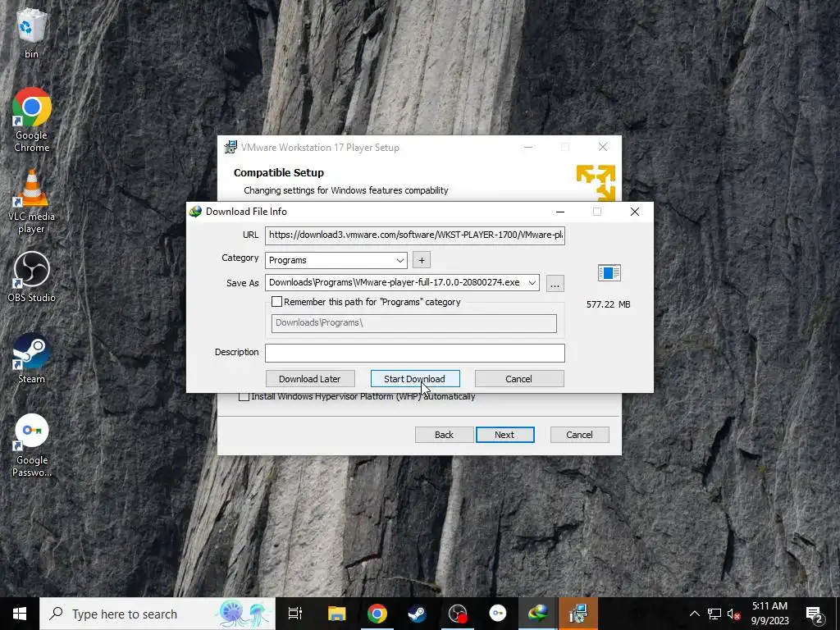Click Back in the VMware Setup window
Image resolution: width=840 pixels, height=630 pixels.
pos(444,435)
